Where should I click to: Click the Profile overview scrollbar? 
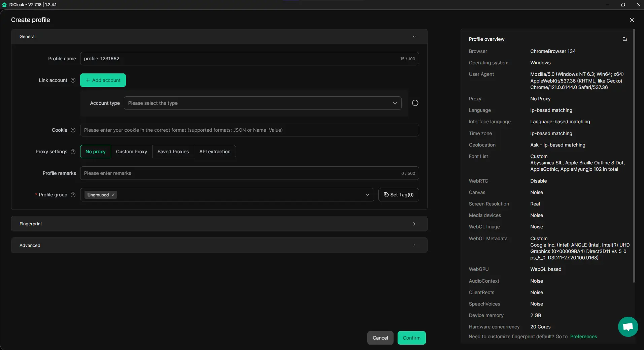pos(634,155)
